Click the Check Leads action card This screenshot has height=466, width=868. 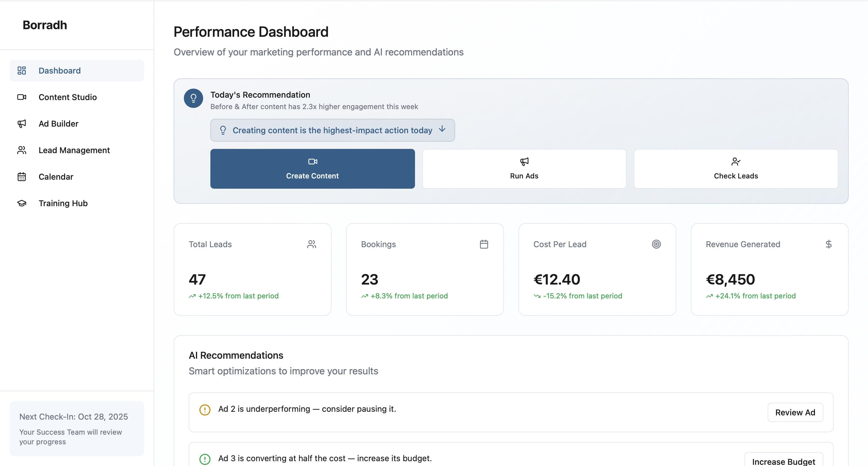pos(736,168)
